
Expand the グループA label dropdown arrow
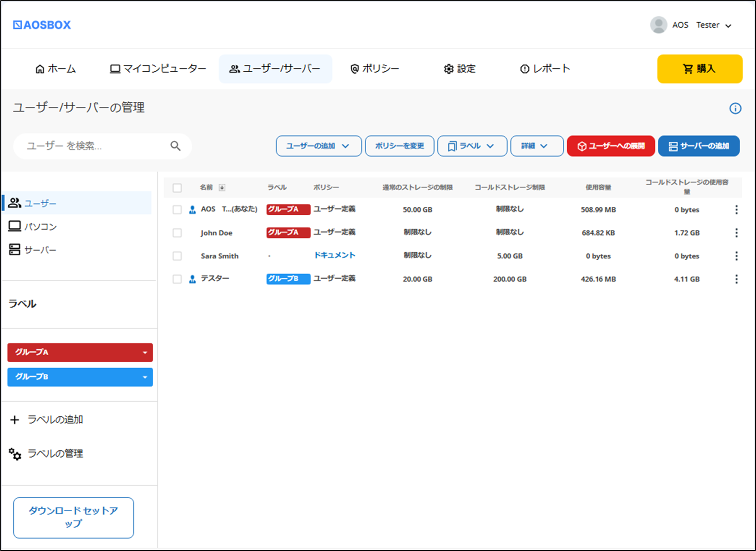(x=145, y=353)
